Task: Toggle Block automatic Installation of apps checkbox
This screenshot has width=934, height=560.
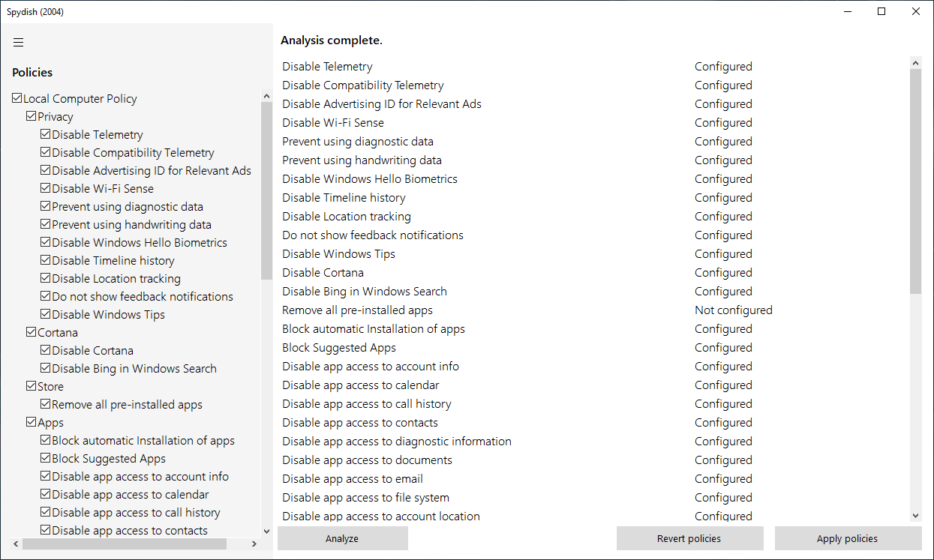Action: pyautogui.click(x=46, y=440)
